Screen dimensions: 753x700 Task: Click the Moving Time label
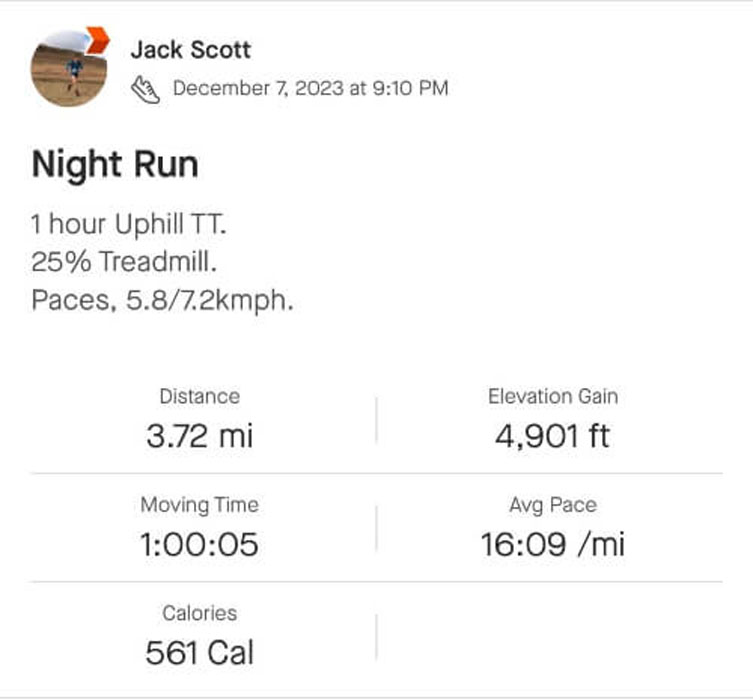coord(199,505)
